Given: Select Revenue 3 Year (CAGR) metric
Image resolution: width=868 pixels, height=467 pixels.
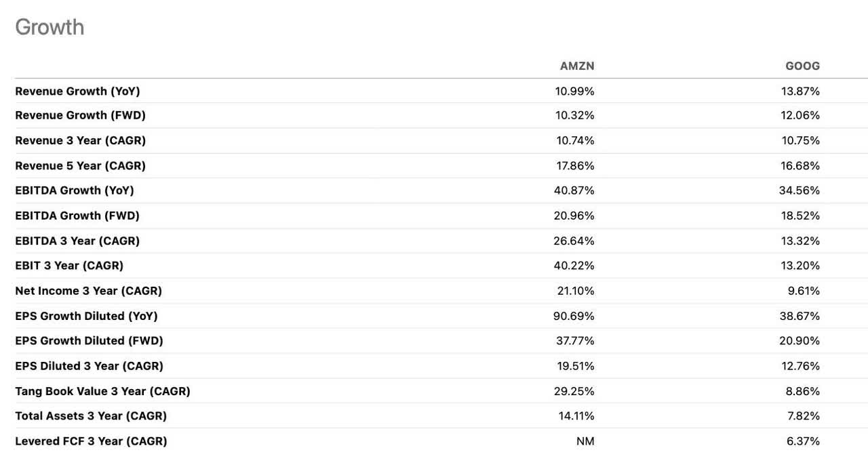Looking at the screenshot, I should click(80, 140).
